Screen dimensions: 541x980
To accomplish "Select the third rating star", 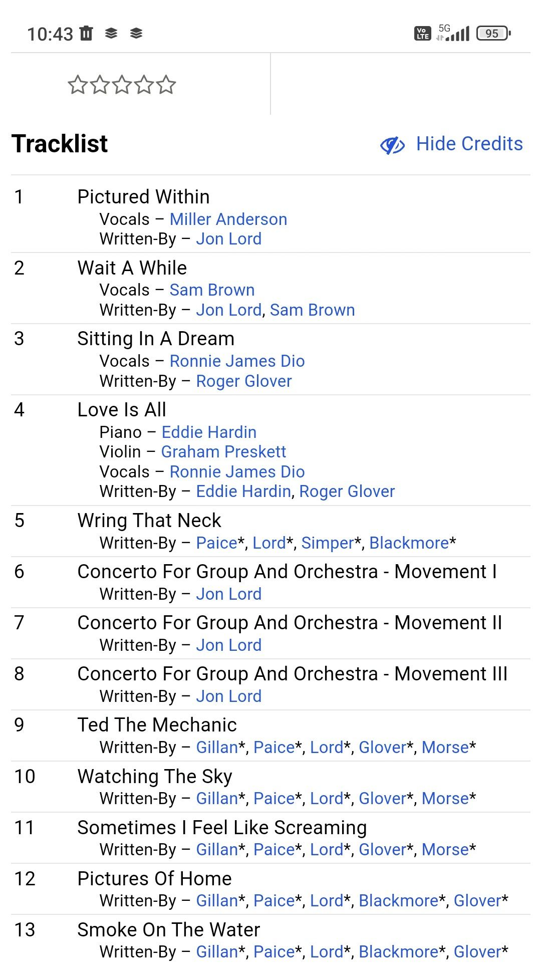I will coord(122,85).
